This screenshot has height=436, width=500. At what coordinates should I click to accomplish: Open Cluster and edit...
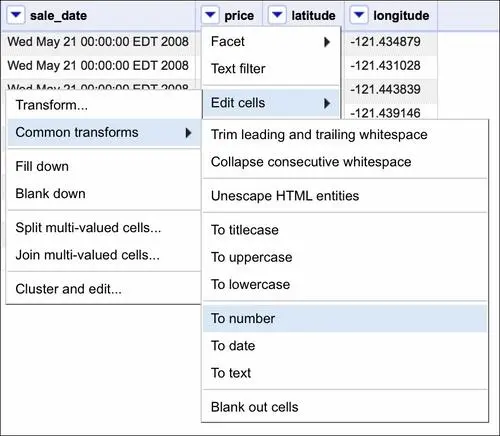(x=104, y=289)
